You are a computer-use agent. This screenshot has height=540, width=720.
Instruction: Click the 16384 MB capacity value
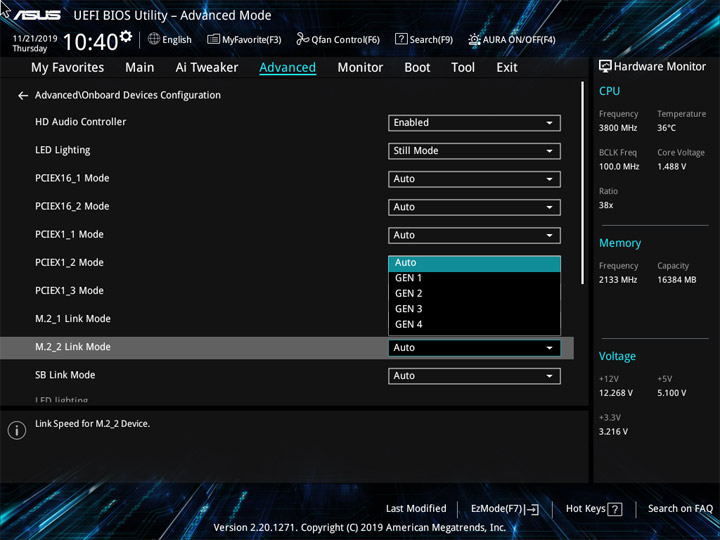click(x=676, y=280)
